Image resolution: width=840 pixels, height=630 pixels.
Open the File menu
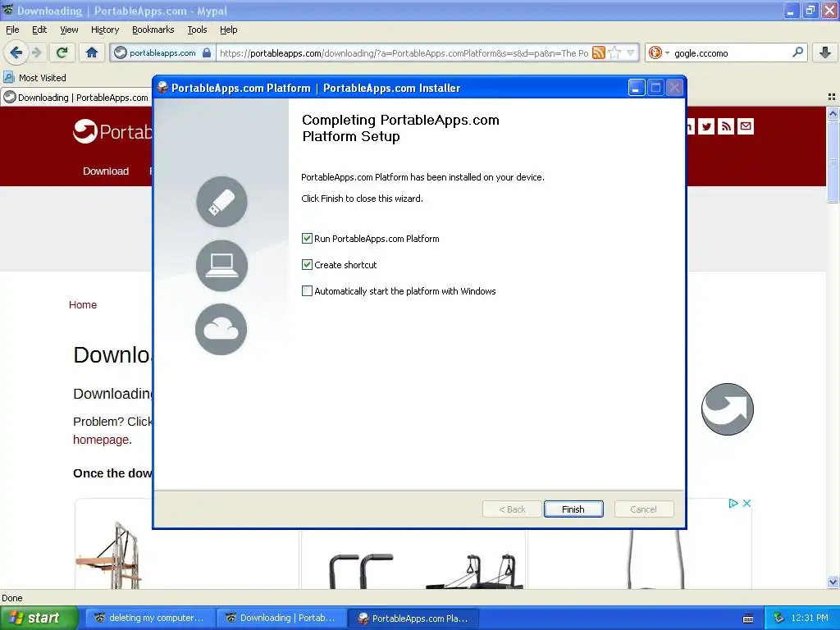tap(12, 30)
